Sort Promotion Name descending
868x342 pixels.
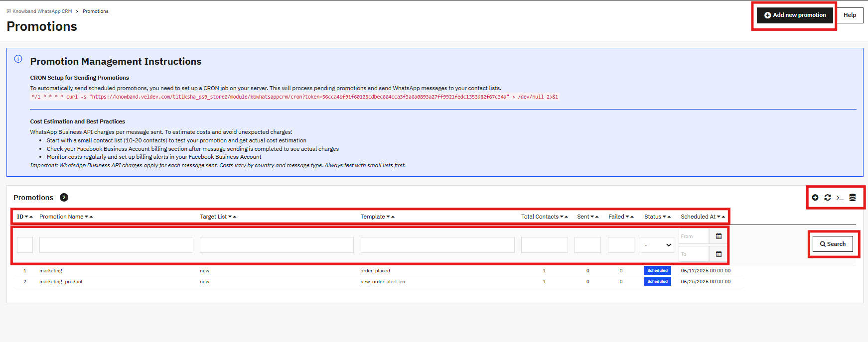(86, 217)
